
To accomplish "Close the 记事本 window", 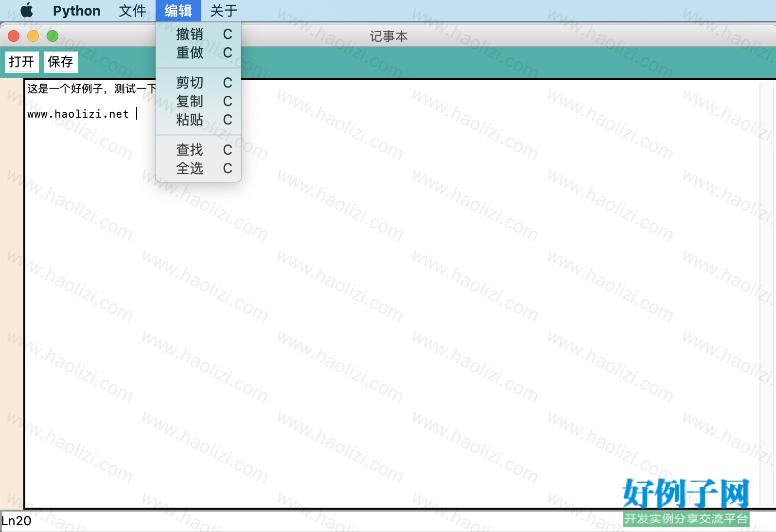I will pos(14,36).
